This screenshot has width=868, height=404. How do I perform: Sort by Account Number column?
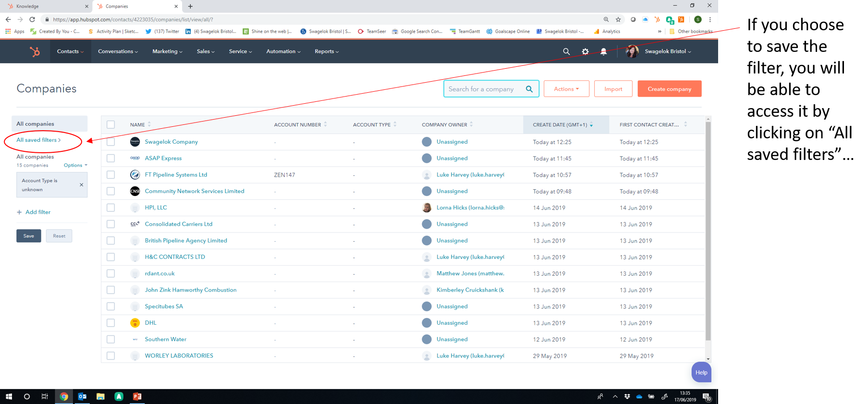[325, 124]
